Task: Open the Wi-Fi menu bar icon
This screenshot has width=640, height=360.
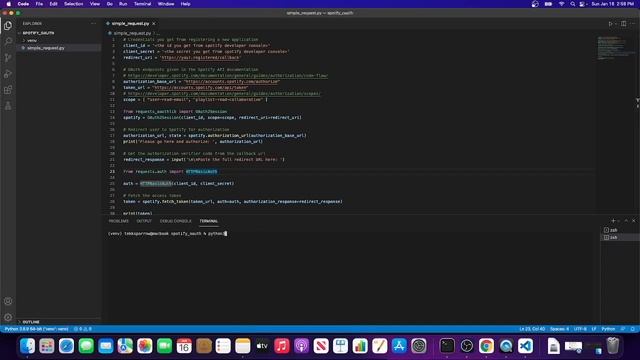Action: [x=561, y=4]
